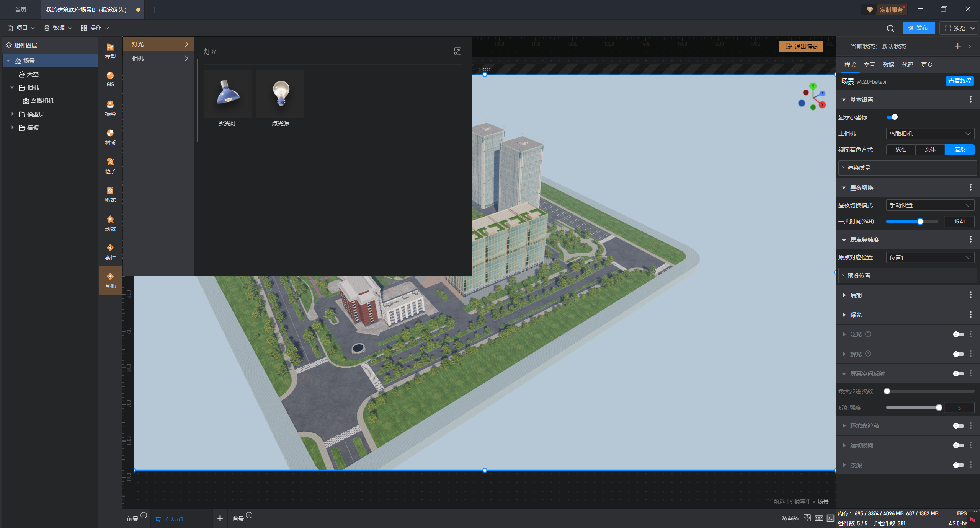980x528 pixels.
Task: Adjust the 一天时间(24H) slider
Action: [920, 222]
